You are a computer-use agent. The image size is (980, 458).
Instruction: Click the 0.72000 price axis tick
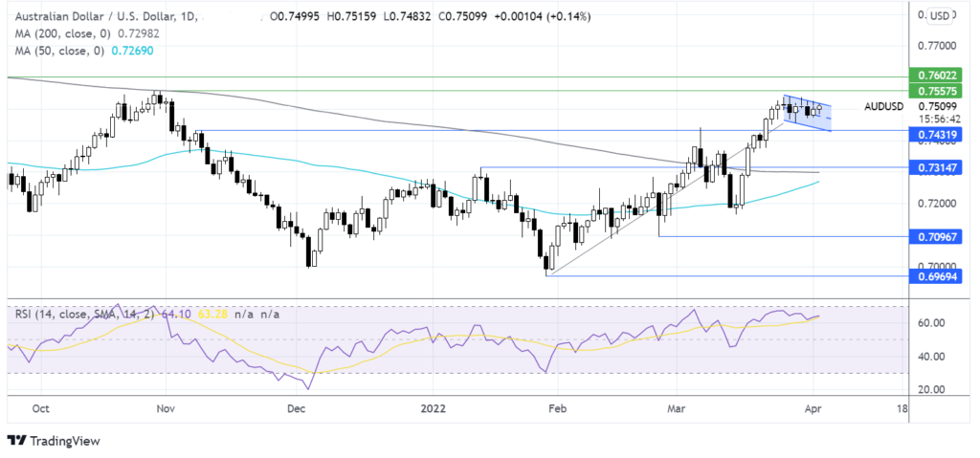[938, 204]
